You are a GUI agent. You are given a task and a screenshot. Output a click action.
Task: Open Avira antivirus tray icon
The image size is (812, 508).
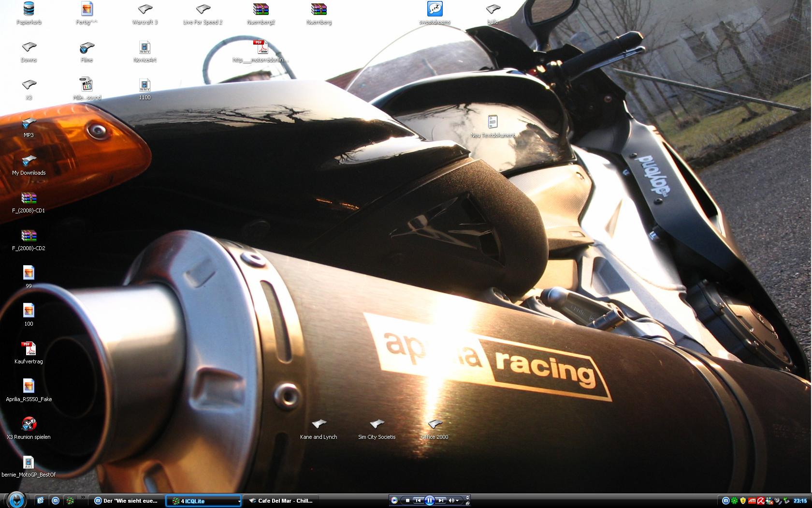761,501
